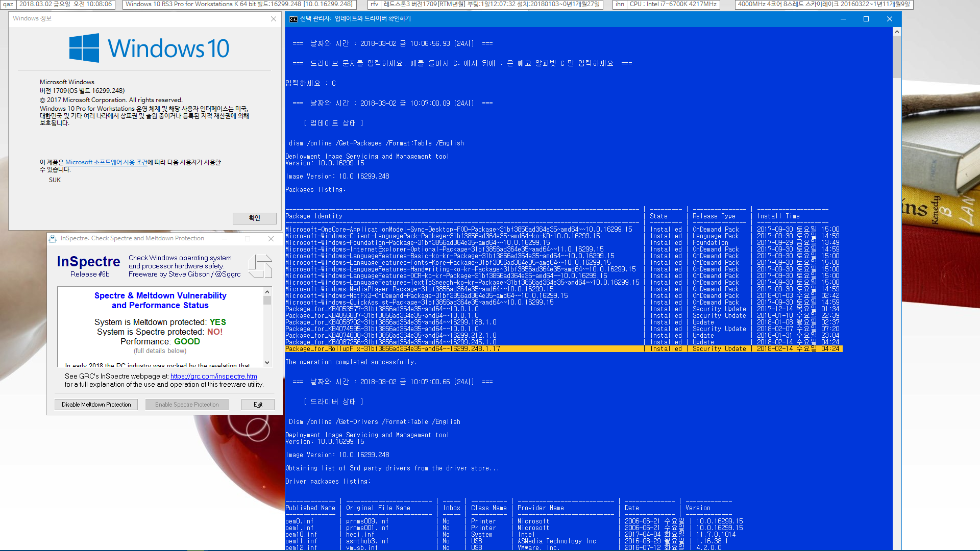Click the State column header
The image size is (980, 551).
(x=658, y=216)
